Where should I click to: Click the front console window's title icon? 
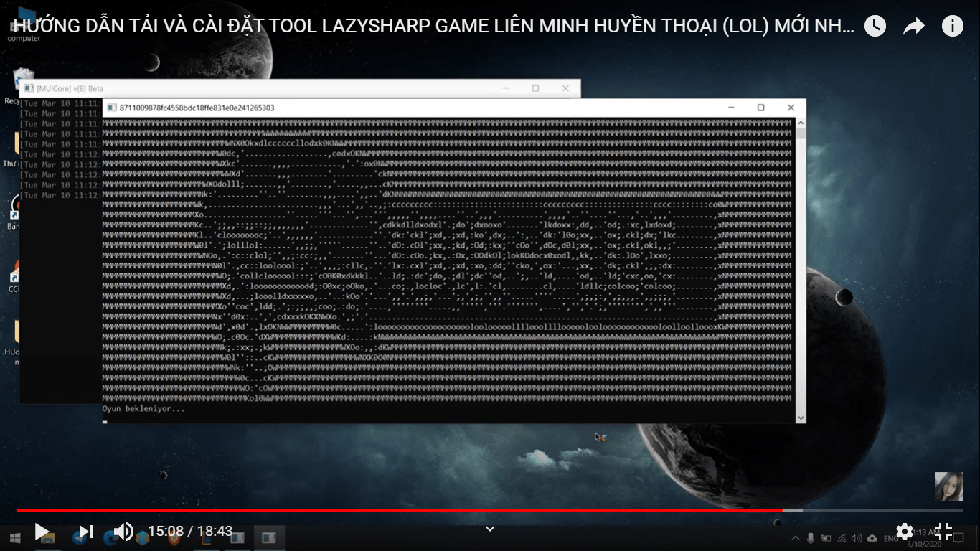[111, 108]
